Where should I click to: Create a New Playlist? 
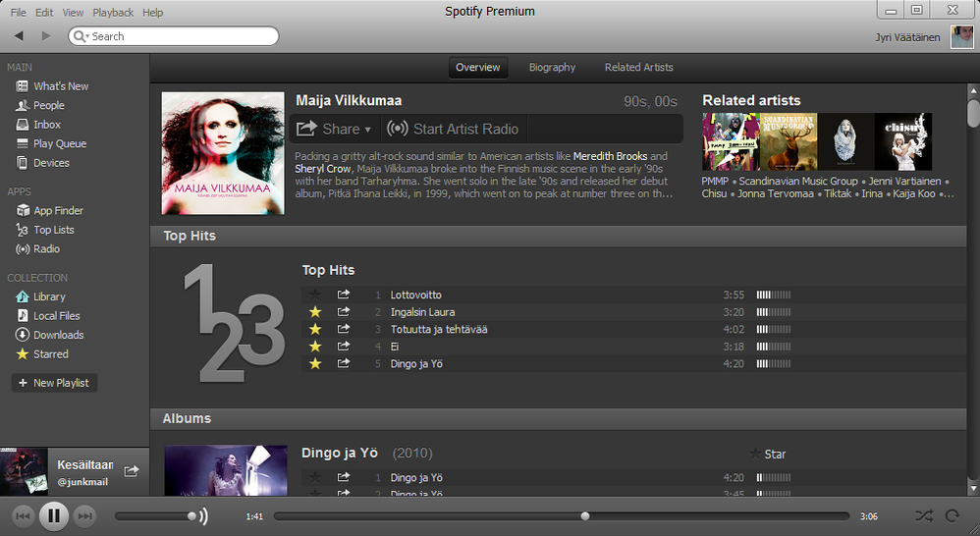(54, 383)
